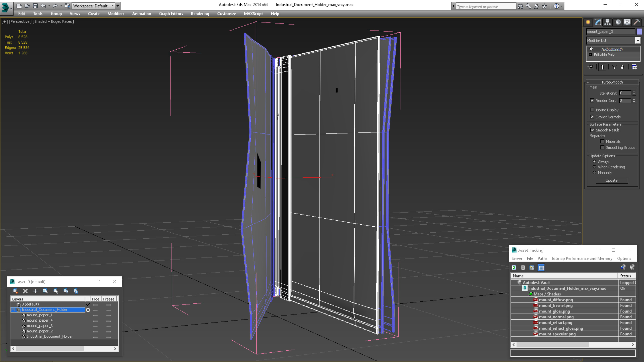This screenshot has width=644, height=362.
Task: Open Paths menu in Asset Tracking
Action: point(542,259)
